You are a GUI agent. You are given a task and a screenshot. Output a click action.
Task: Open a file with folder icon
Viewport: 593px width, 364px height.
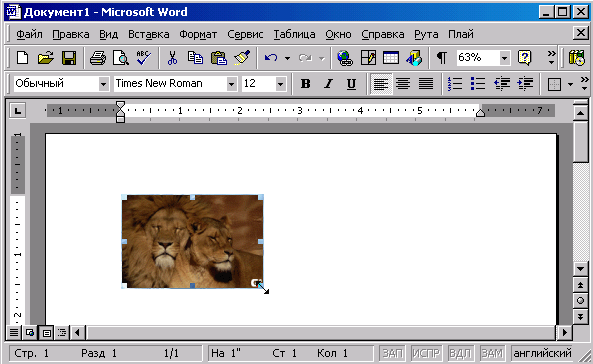coord(46,58)
